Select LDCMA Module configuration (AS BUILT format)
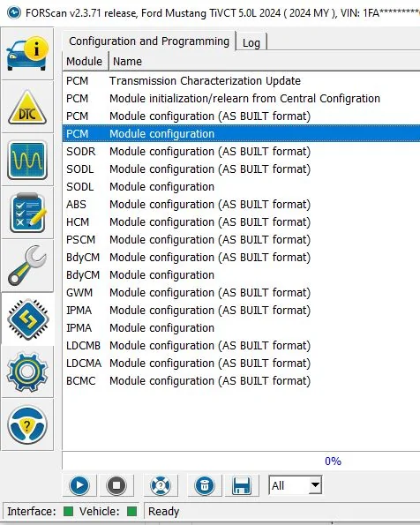420x525 pixels. coord(241,363)
